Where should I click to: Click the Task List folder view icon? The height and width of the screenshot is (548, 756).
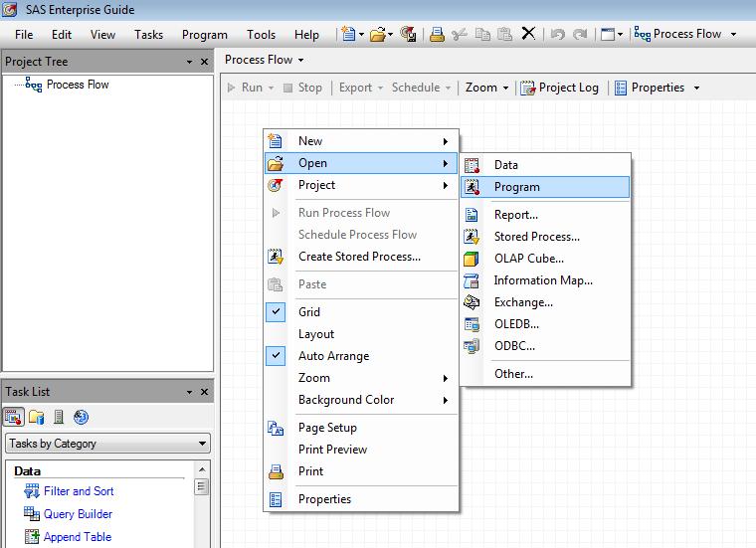[36, 417]
